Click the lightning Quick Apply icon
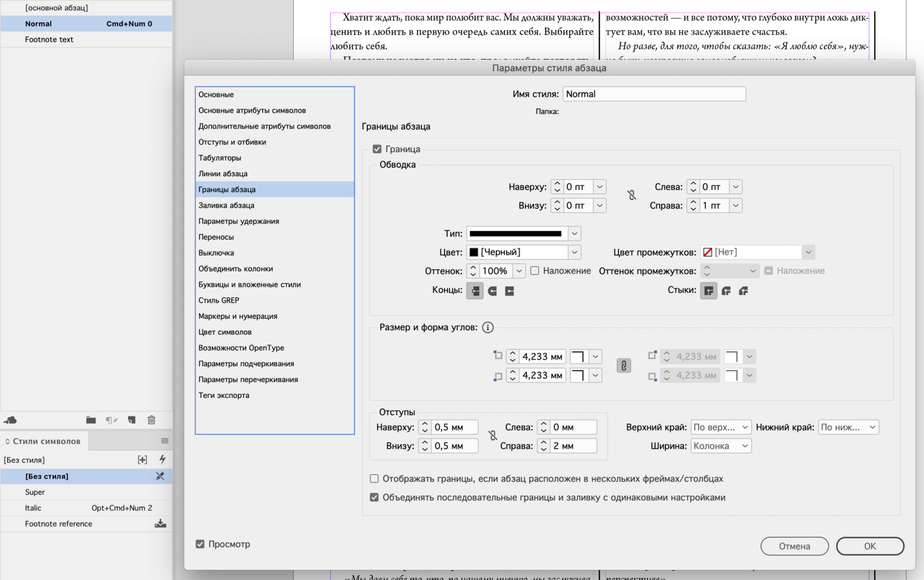This screenshot has height=580, width=924. tap(160, 459)
